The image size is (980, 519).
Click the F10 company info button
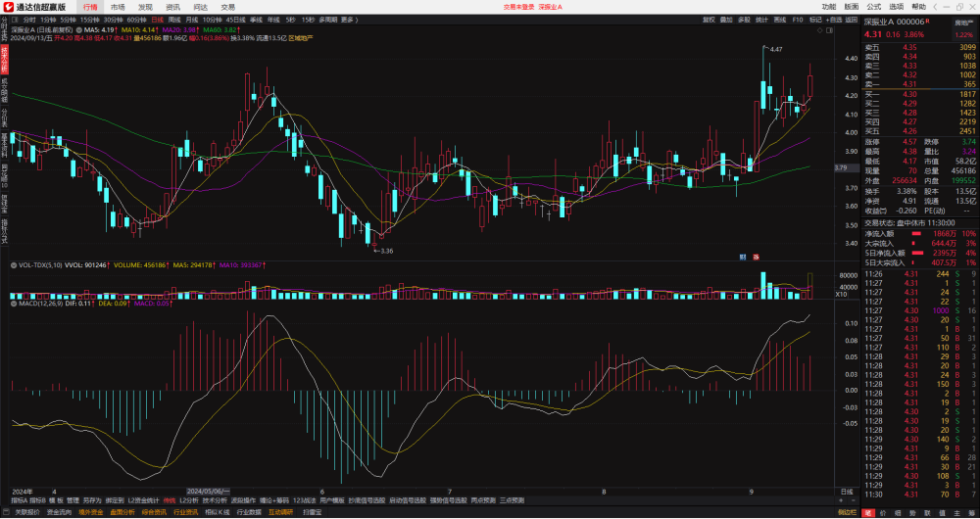tap(798, 20)
